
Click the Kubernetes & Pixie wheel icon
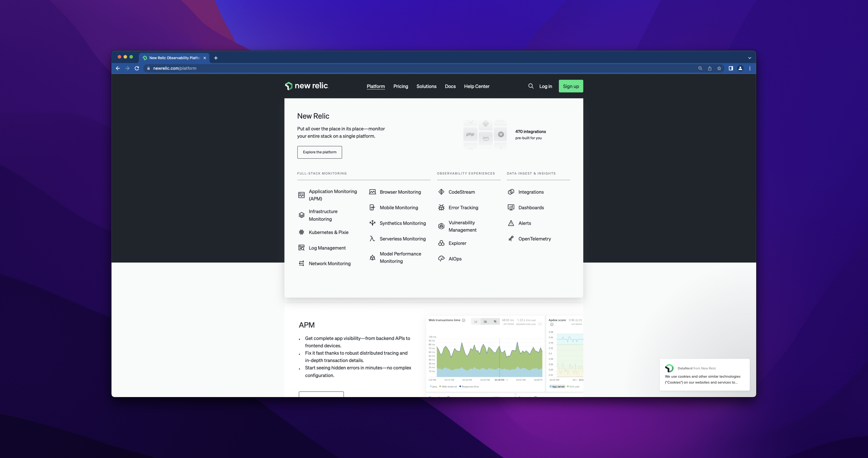[302, 232]
